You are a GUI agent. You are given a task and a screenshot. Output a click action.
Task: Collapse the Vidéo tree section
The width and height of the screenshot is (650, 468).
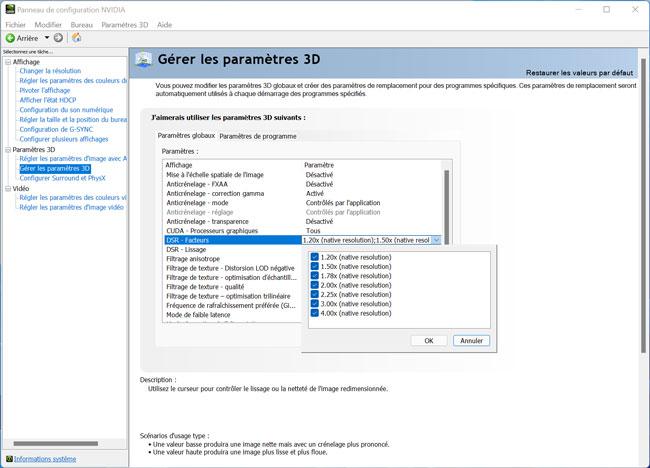click(x=7, y=188)
